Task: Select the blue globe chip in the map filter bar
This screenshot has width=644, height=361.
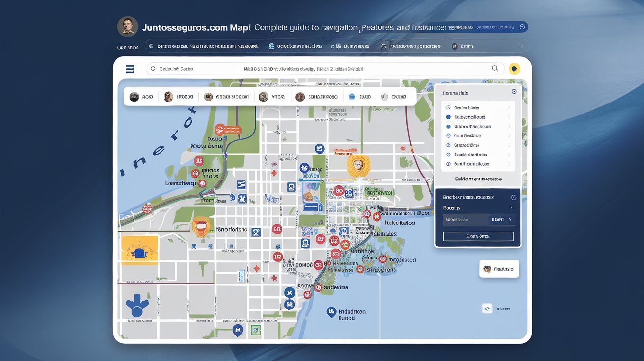Action: point(359,97)
